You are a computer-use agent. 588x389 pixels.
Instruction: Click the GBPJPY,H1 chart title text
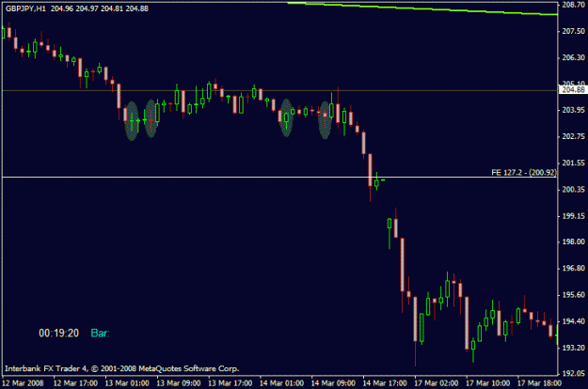tap(25, 8)
